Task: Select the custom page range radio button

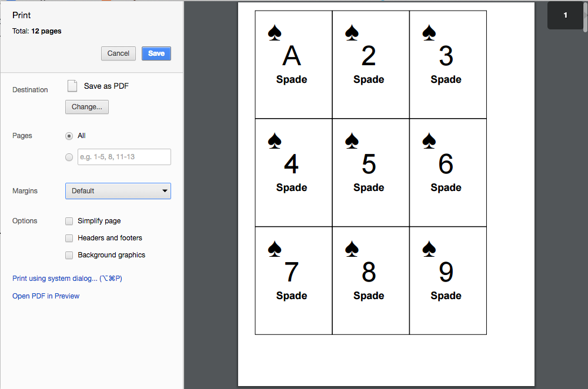Action: click(x=69, y=157)
